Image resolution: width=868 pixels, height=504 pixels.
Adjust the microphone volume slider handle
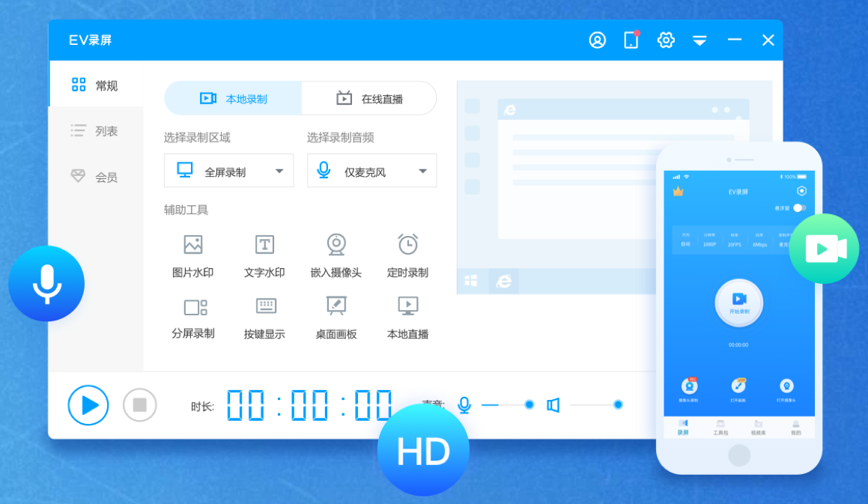[x=529, y=405]
